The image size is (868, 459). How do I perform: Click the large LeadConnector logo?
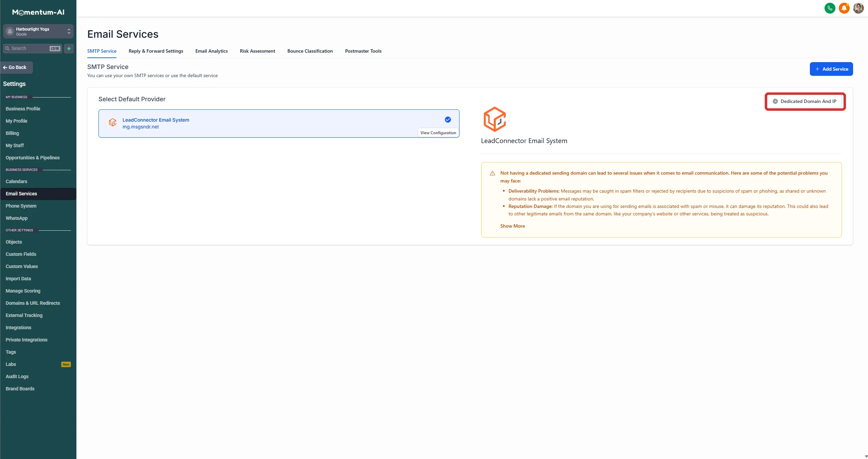494,119
